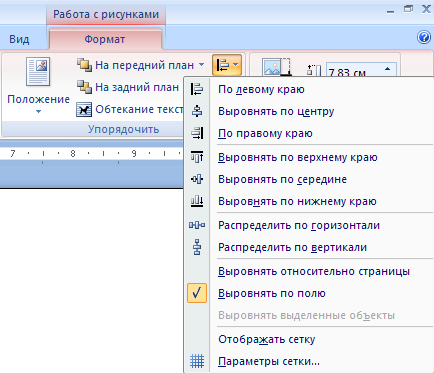
Task: Click the align left edge icon in menu
Action: pyautogui.click(x=197, y=89)
